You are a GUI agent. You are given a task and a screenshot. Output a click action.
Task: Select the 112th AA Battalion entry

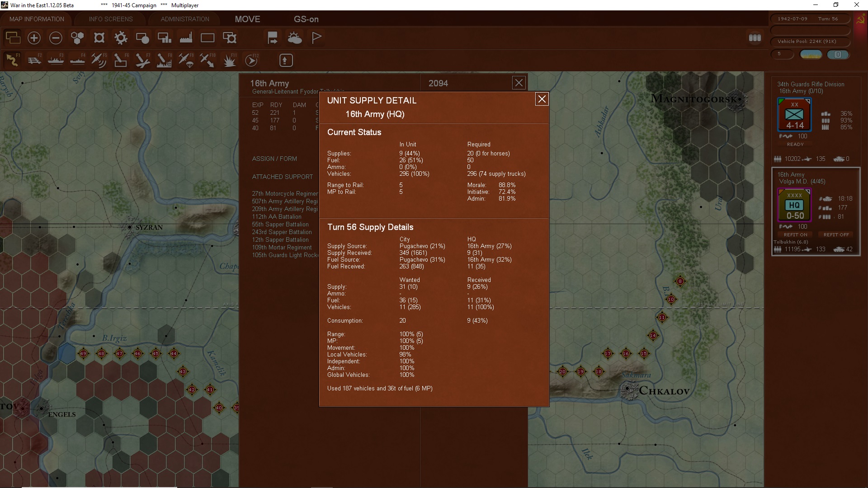pyautogui.click(x=277, y=216)
